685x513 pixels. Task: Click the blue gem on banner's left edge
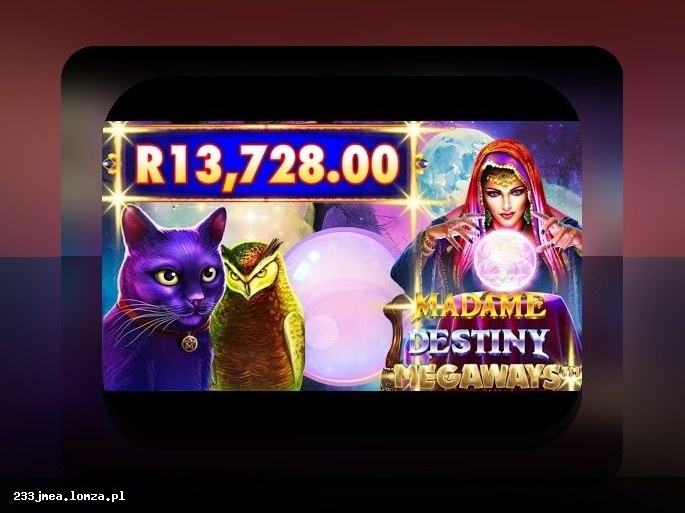pyautogui.click(x=108, y=163)
